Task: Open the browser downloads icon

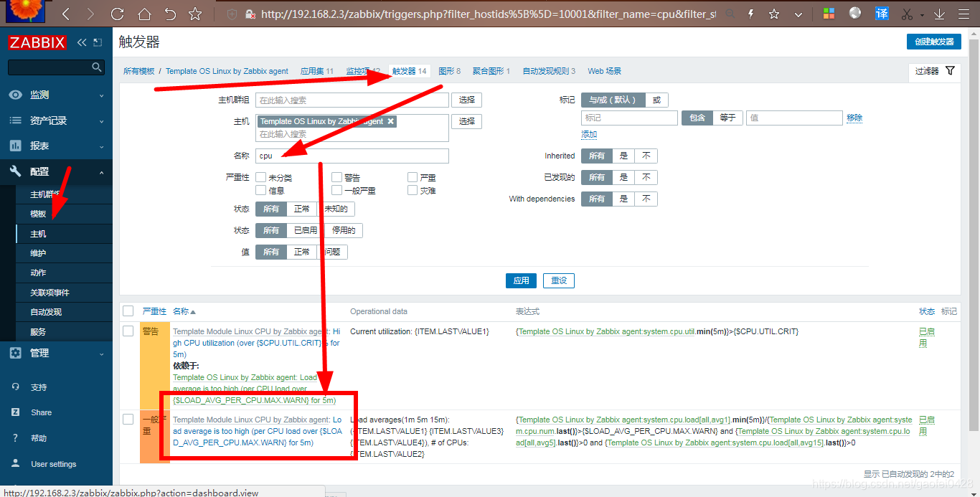Action: click(940, 14)
